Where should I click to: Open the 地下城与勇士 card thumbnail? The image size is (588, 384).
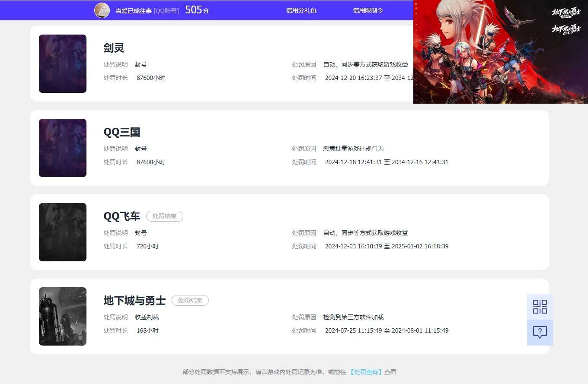tap(63, 316)
